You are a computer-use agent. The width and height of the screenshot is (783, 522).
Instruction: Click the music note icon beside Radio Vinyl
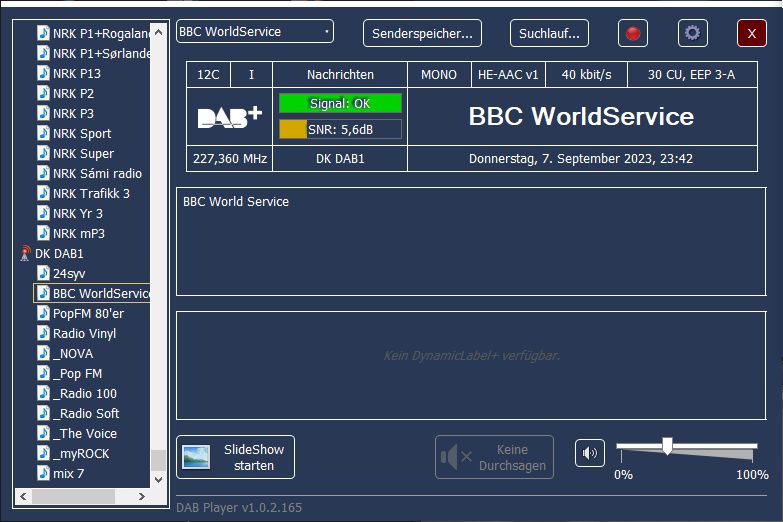click(43, 333)
